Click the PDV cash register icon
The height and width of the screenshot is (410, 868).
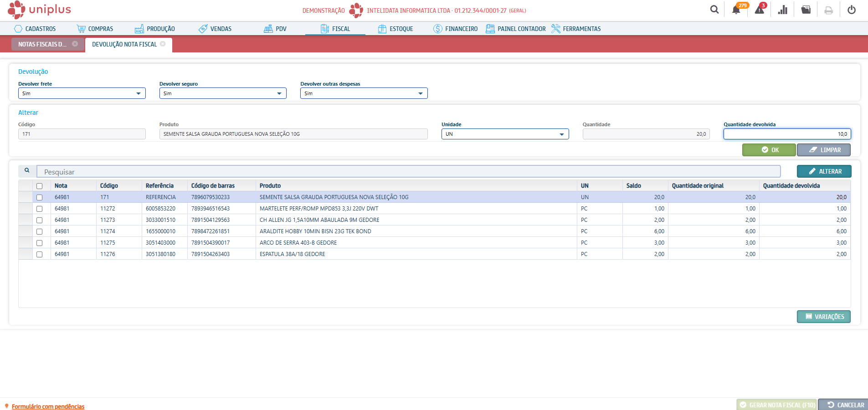click(268, 29)
